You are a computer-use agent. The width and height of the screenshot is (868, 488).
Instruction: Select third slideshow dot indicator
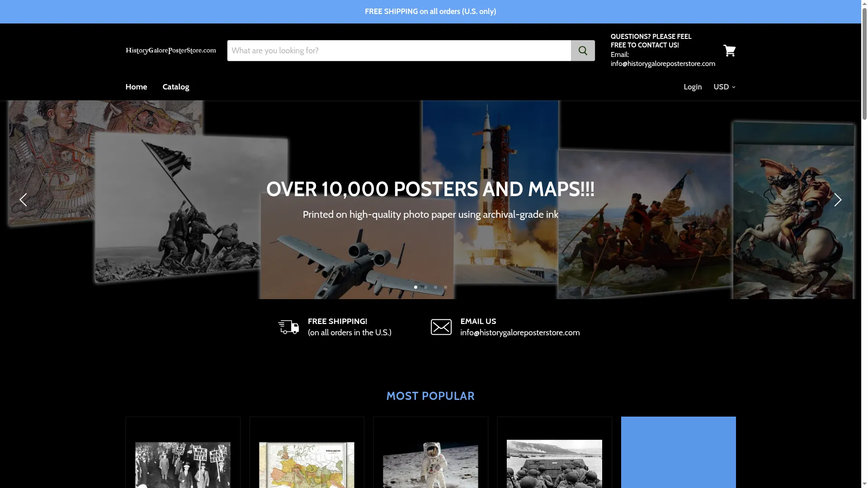[435, 287]
